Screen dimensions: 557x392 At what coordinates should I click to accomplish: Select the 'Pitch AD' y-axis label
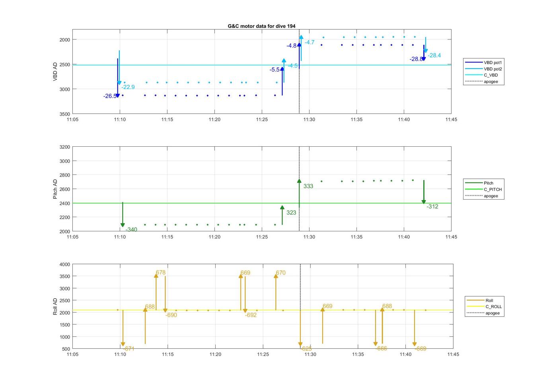point(55,189)
